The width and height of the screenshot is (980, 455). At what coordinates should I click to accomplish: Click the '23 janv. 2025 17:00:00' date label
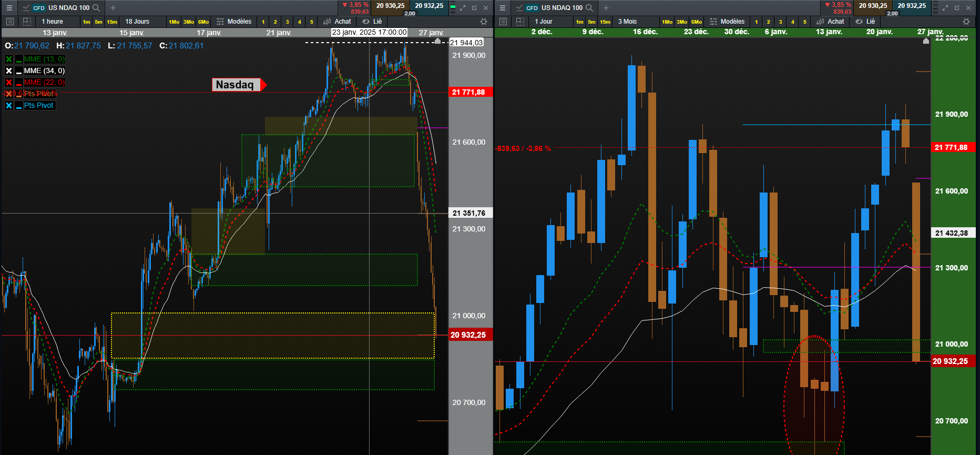pos(369,32)
